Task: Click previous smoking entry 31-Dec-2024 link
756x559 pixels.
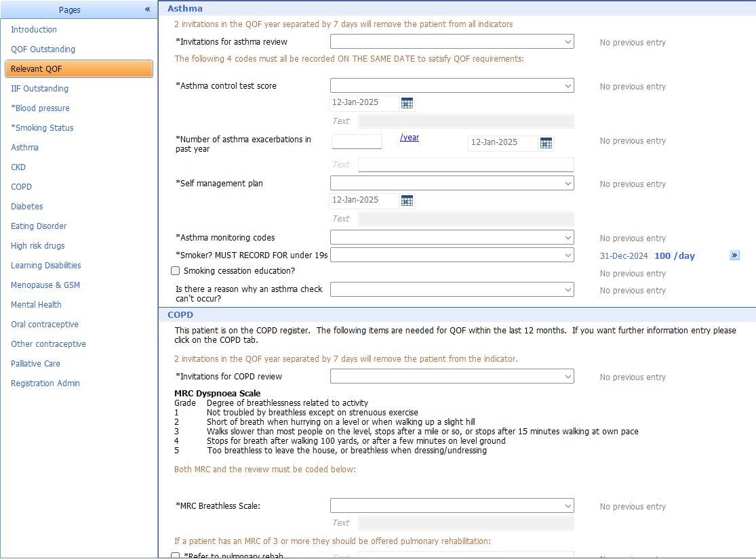Action: pos(623,256)
